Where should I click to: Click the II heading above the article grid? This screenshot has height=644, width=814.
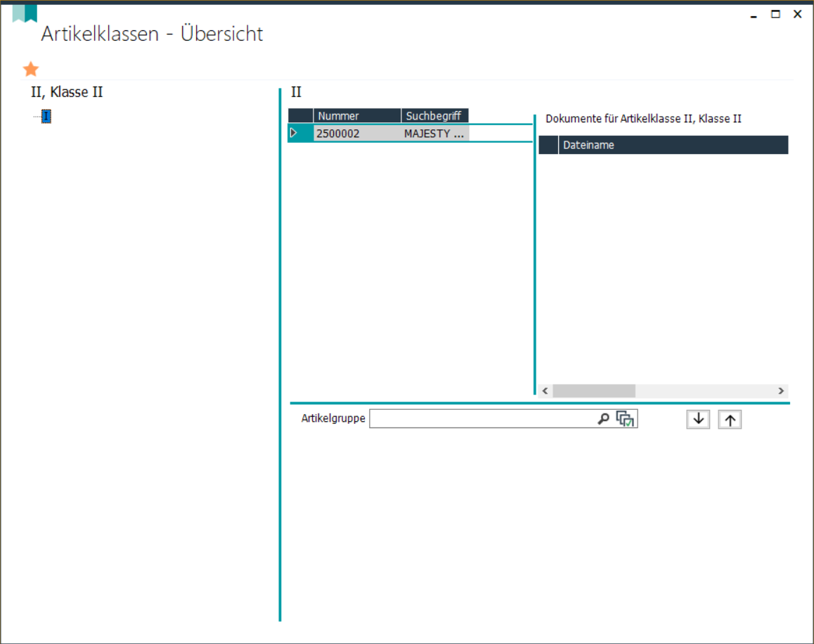coord(296,92)
